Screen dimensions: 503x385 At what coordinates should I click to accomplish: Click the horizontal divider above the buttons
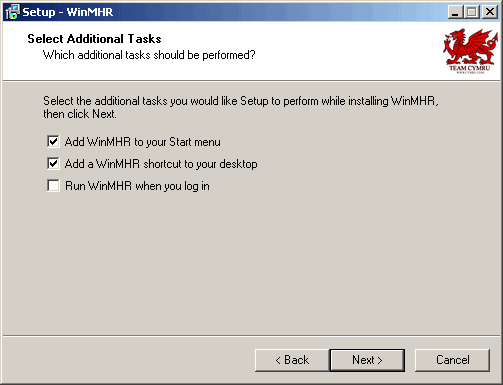[x=252, y=336]
